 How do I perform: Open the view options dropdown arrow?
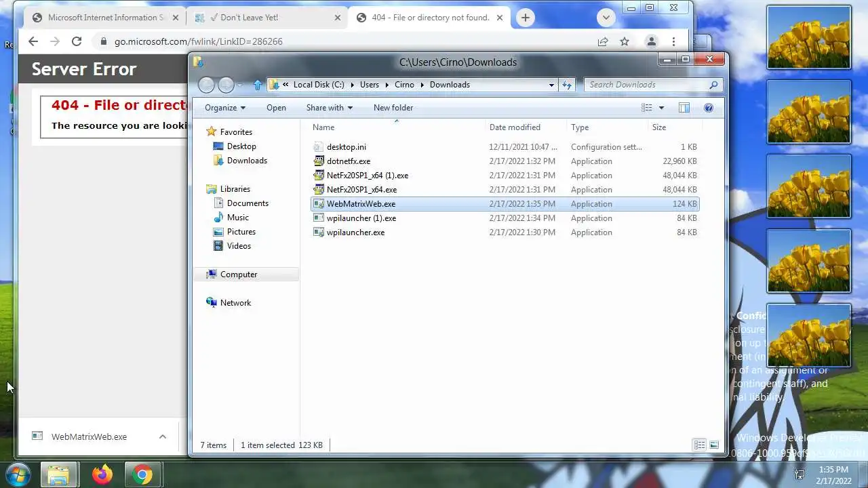(x=661, y=108)
